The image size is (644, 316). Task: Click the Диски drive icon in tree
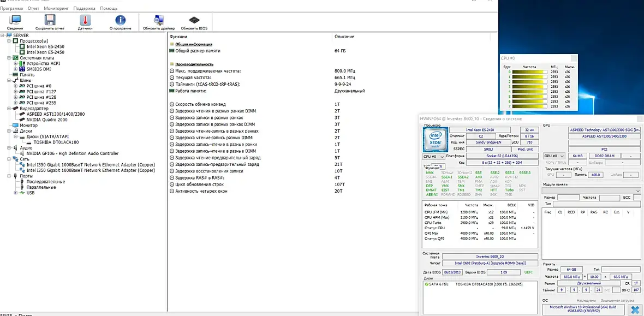coord(16,131)
